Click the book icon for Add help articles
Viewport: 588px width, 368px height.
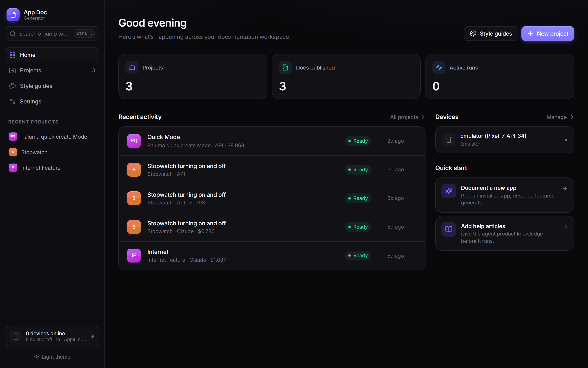tap(449, 229)
